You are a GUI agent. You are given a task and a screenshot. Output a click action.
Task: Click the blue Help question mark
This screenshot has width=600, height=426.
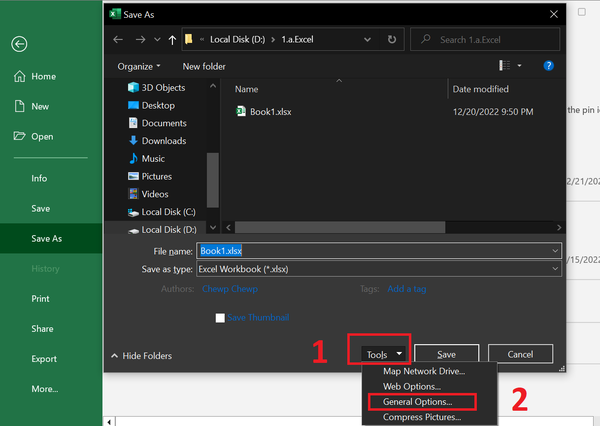tap(548, 66)
